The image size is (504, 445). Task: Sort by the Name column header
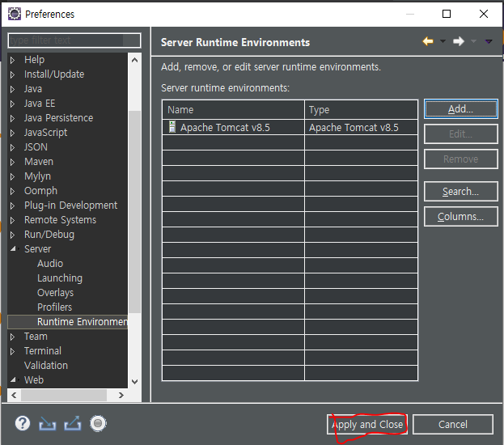[x=233, y=110]
